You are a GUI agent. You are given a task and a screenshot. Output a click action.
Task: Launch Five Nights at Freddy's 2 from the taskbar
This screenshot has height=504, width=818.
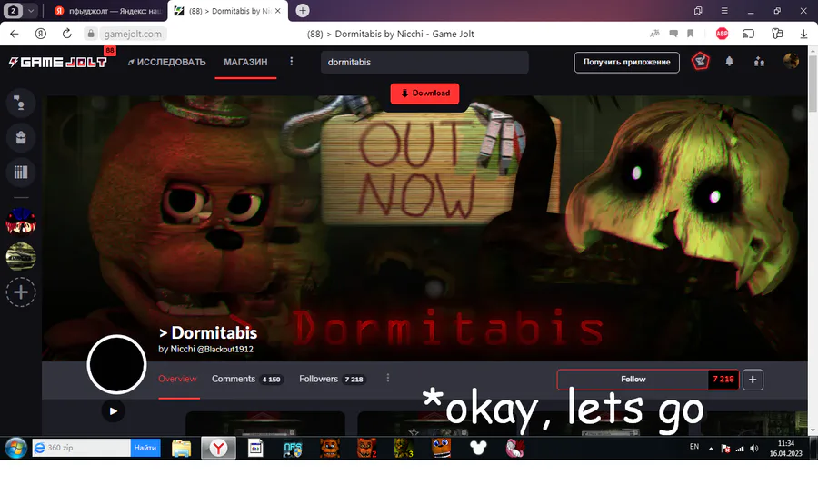pyautogui.click(x=366, y=448)
